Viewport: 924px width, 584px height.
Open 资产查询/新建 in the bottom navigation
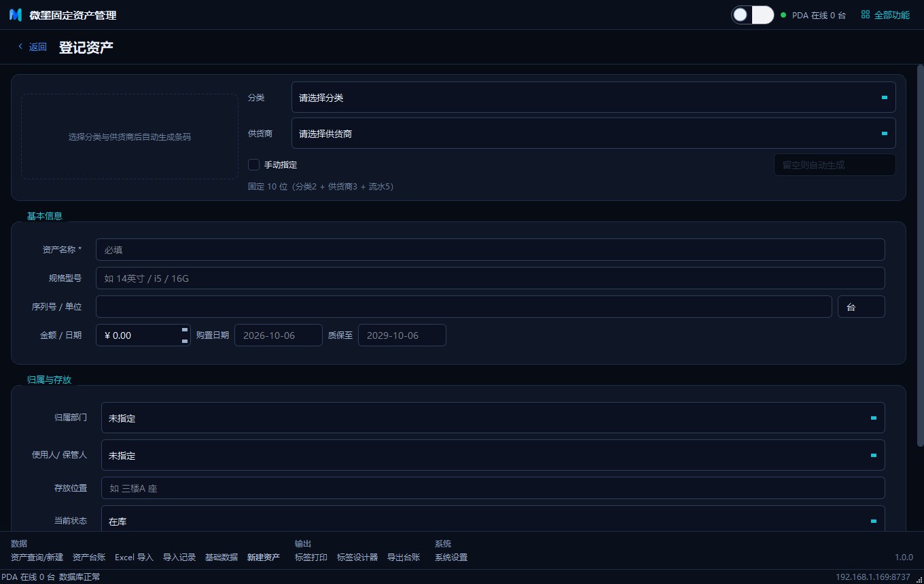(37, 558)
